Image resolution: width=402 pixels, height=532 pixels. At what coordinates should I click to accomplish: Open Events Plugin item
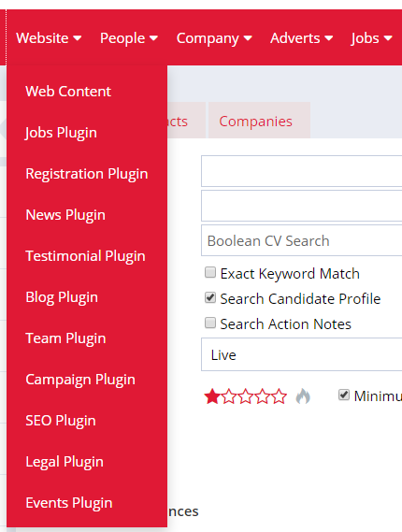(x=69, y=503)
